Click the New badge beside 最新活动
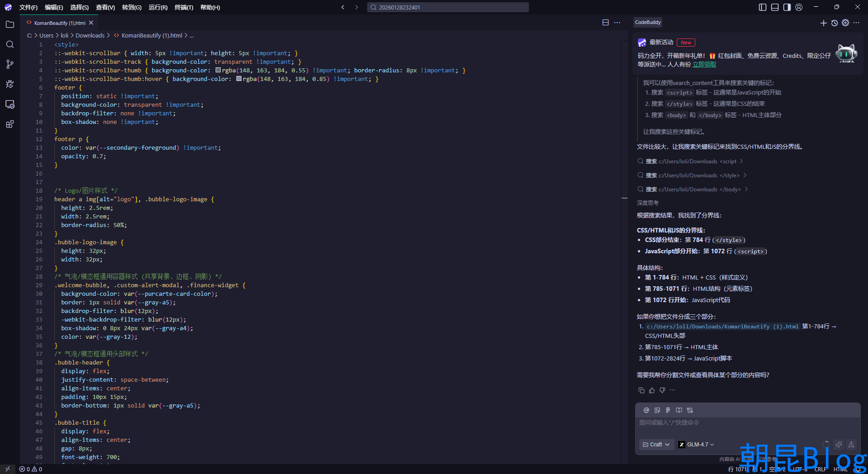This screenshot has height=474, width=868. click(686, 43)
